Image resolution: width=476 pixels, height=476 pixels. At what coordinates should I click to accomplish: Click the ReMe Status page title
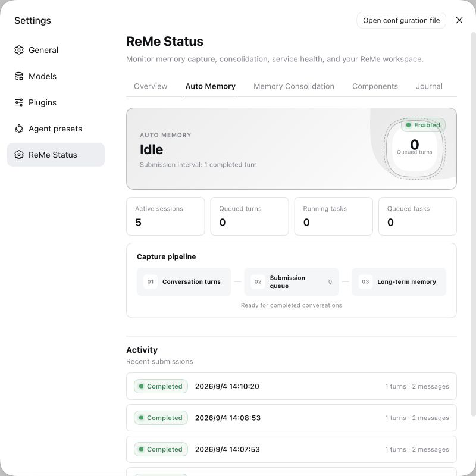(x=165, y=41)
